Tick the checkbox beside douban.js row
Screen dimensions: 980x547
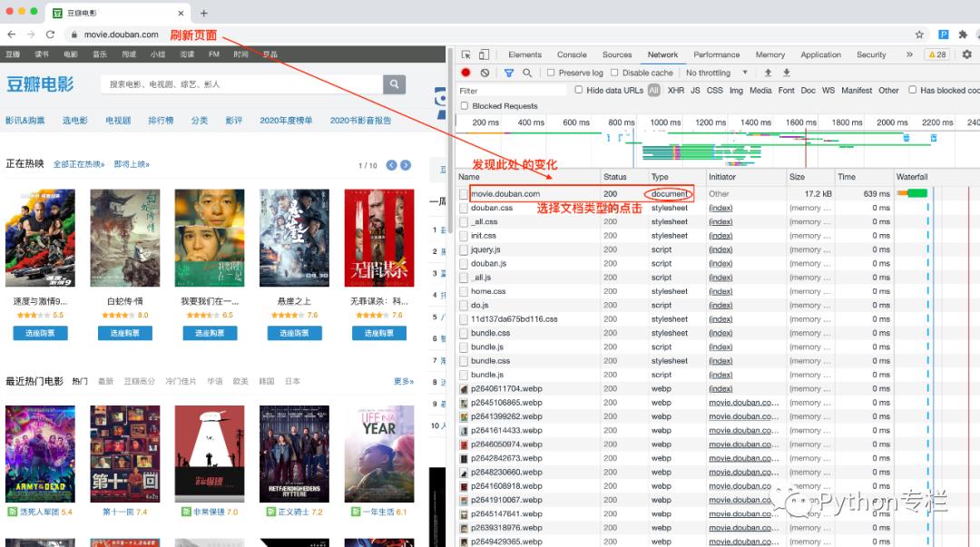tap(464, 264)
